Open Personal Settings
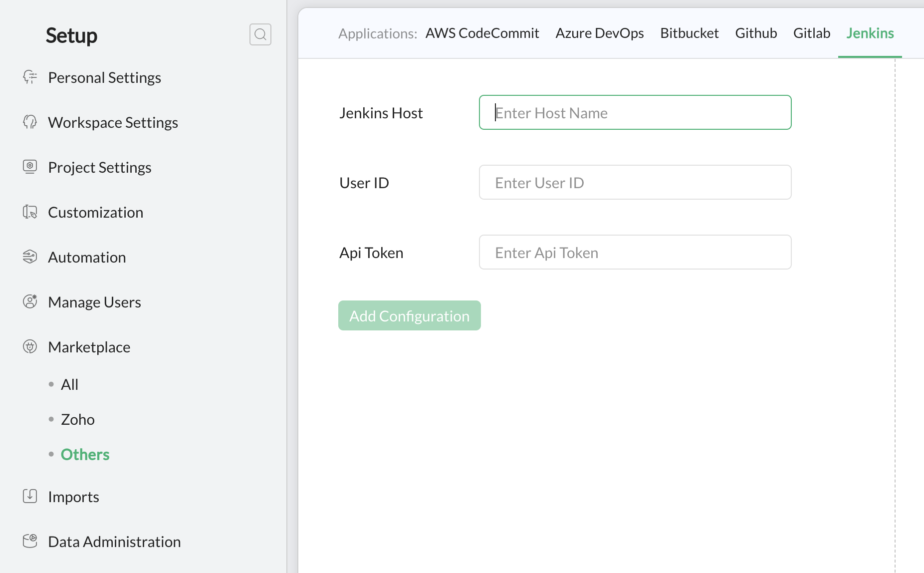This screenshot has height=573, width=924. coord(104,77)
